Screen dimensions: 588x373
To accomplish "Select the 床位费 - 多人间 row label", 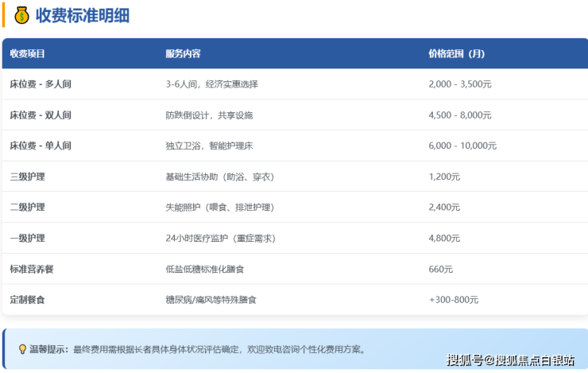I will [41, 84].
